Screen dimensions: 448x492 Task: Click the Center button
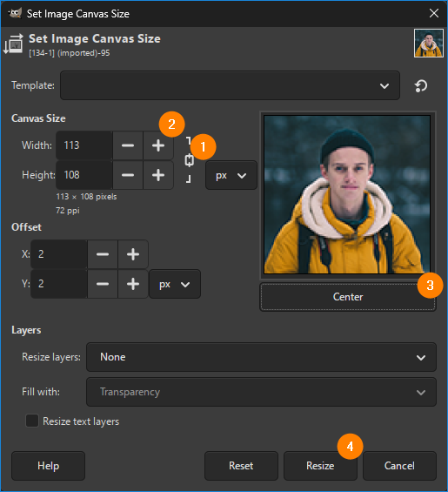[x=348, y=297]
